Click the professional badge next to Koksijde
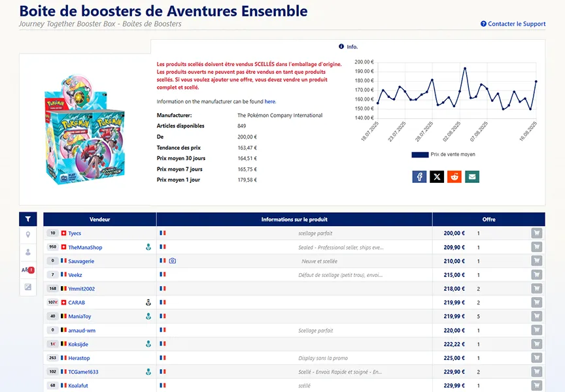This screenshot has width=565, height=392. tap(148, 344)
